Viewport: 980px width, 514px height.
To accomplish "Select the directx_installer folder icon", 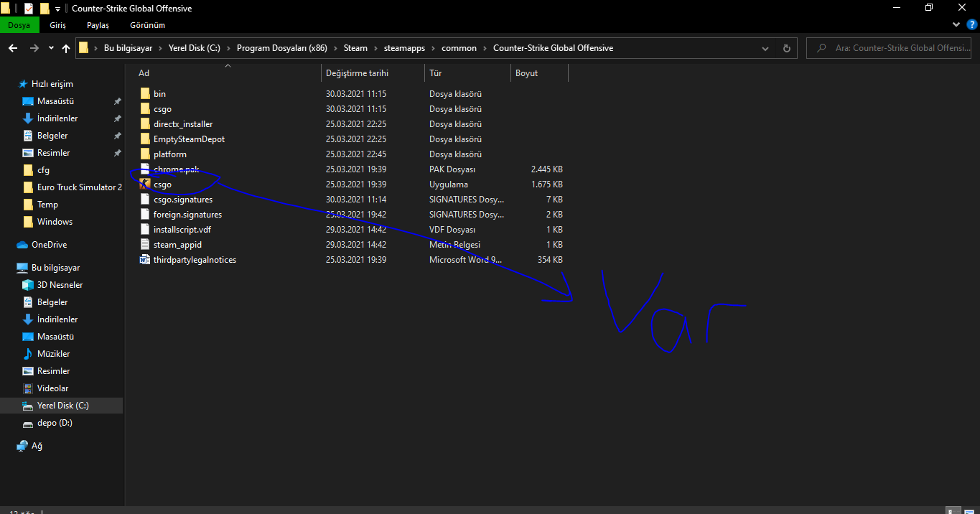I will (145, 124).
